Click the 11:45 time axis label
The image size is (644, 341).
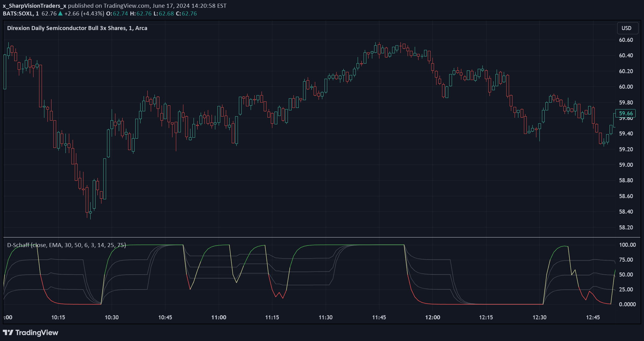(379, 317)
